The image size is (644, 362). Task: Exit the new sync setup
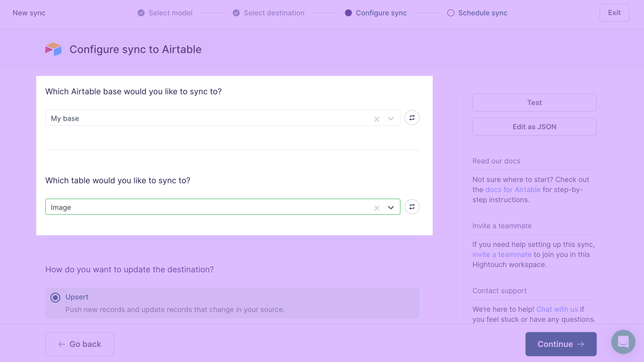(x=614, y=13)
